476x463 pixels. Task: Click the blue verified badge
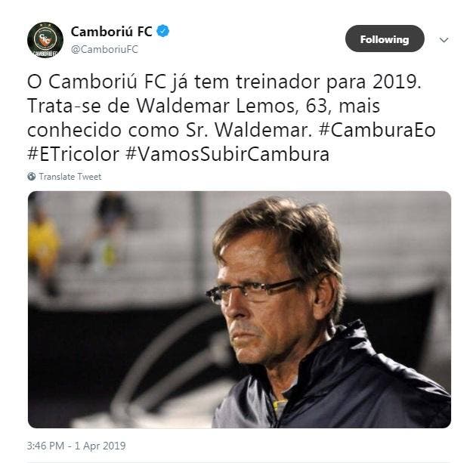pyautogui.click(x=163, y=31)
